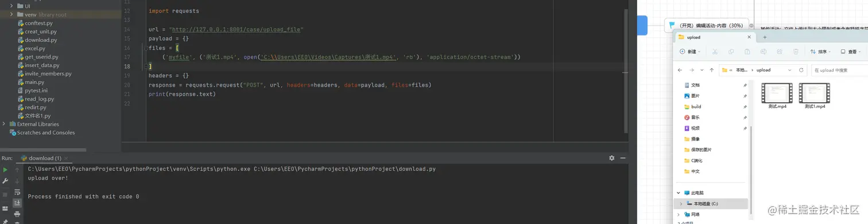Open the 查看 view dropdown in Explorer

[851, 52]
